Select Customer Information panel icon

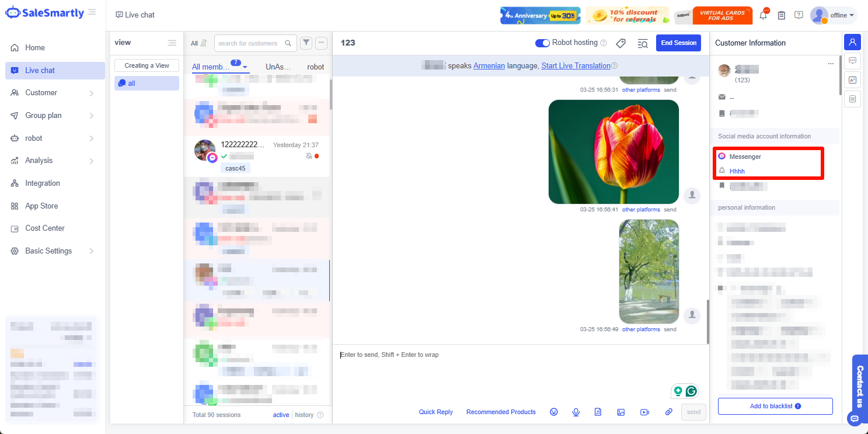tap(852, 42)
